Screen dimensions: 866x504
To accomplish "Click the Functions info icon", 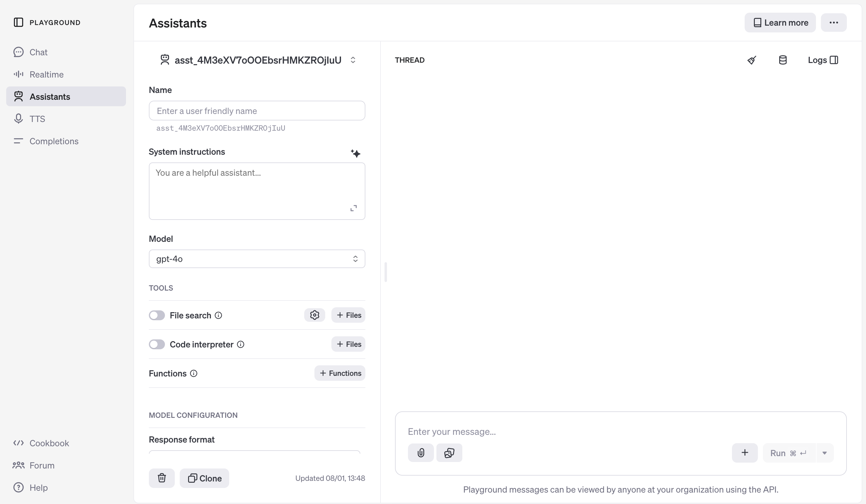I will click(x=194, y=373).
